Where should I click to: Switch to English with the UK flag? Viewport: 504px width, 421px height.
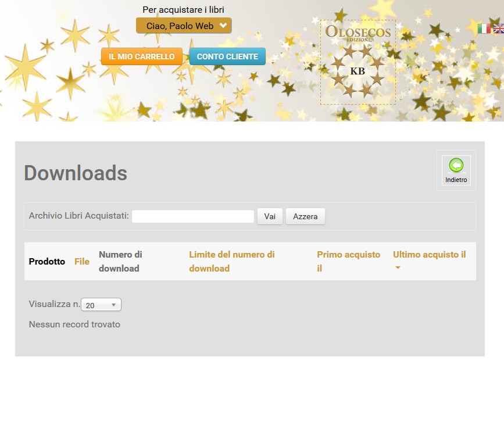[x=499, y=28]
